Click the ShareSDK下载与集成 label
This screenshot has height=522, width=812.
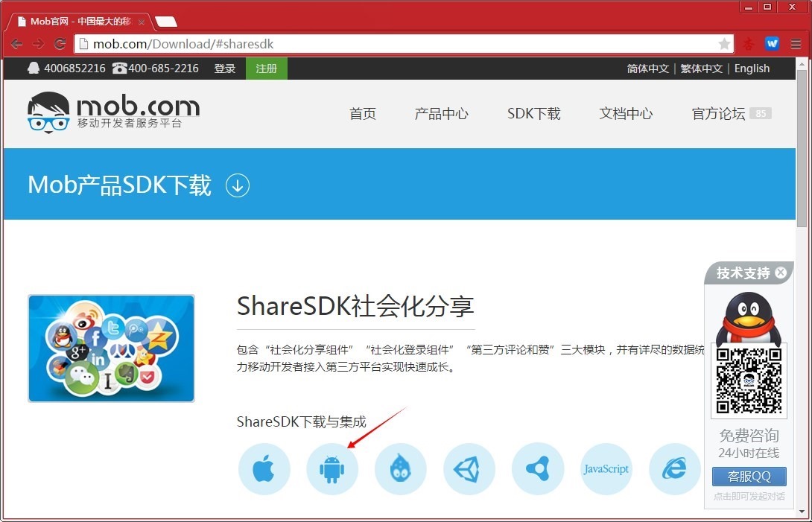[302, 421]
